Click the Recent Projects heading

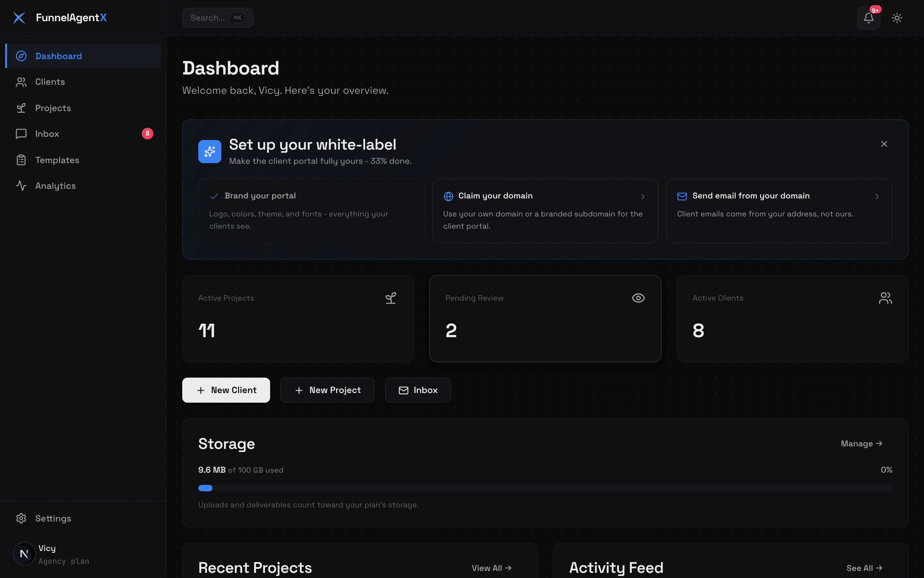click(x=255, y=568)
